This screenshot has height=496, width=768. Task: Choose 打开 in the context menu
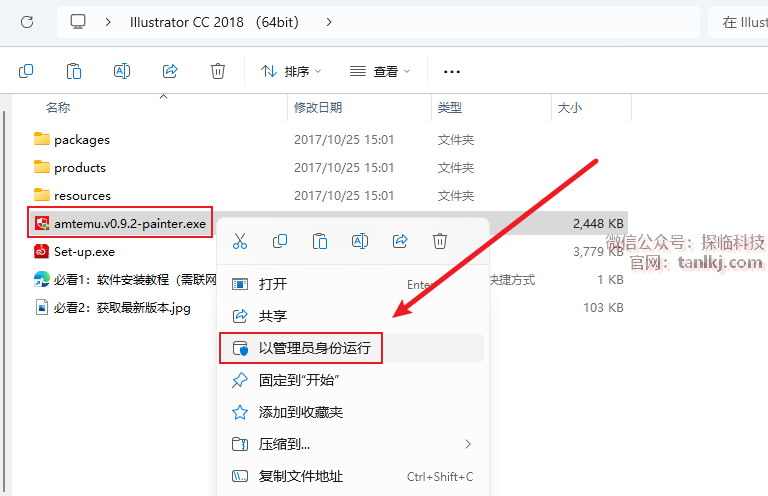click(352, 284)
